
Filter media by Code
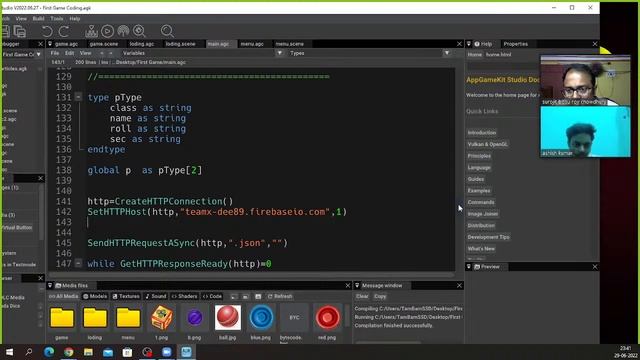[212, 296]
